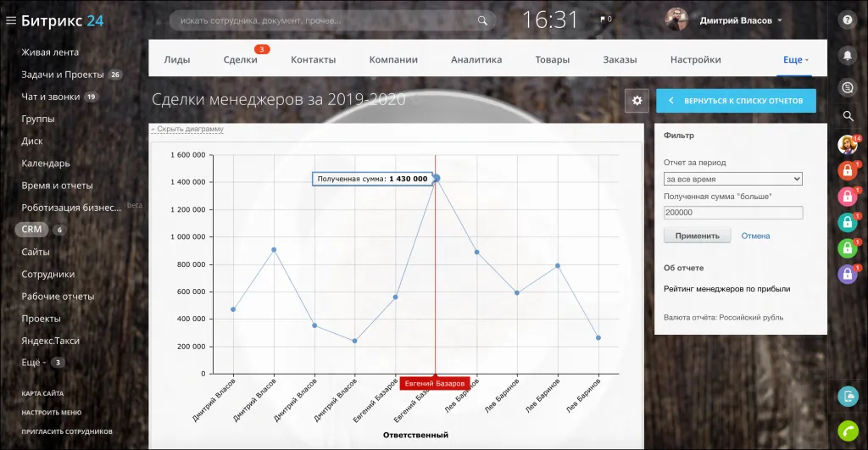
Task: Click the green phone call button
Action: pos(847,430)
